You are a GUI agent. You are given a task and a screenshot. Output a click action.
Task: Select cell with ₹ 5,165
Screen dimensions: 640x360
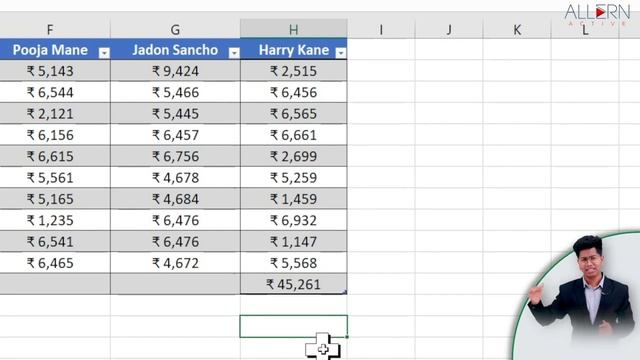click(55, 199)
